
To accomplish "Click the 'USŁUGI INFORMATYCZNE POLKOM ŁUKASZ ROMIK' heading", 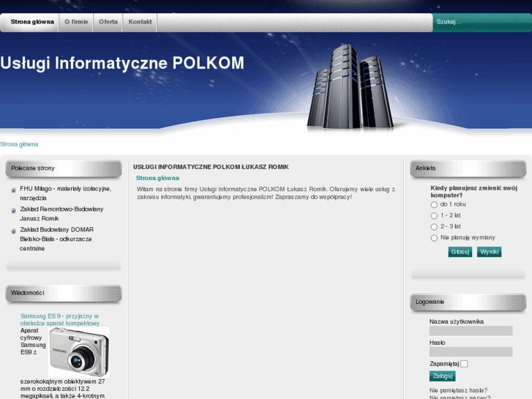I will 211,167.
